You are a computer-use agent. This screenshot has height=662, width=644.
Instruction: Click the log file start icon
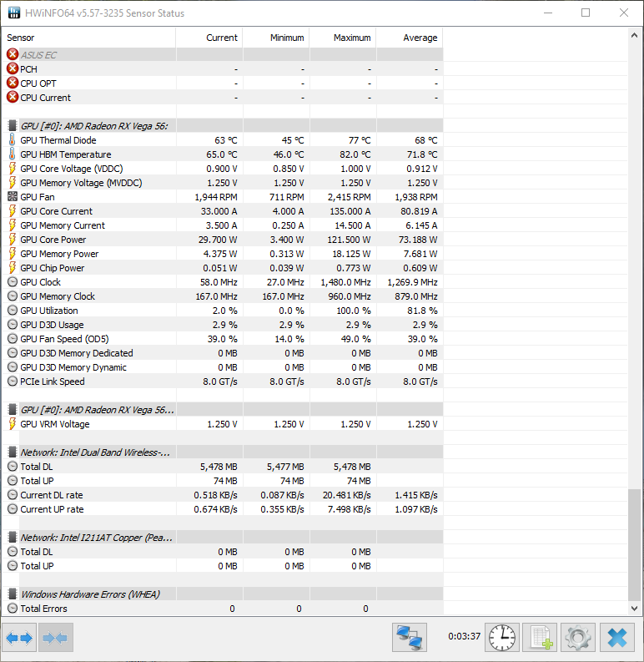[540, 638]
